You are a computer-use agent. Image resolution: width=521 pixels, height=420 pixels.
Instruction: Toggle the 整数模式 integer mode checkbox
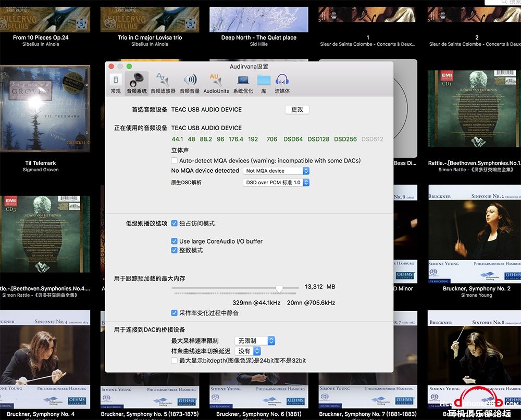pos(174,250)
